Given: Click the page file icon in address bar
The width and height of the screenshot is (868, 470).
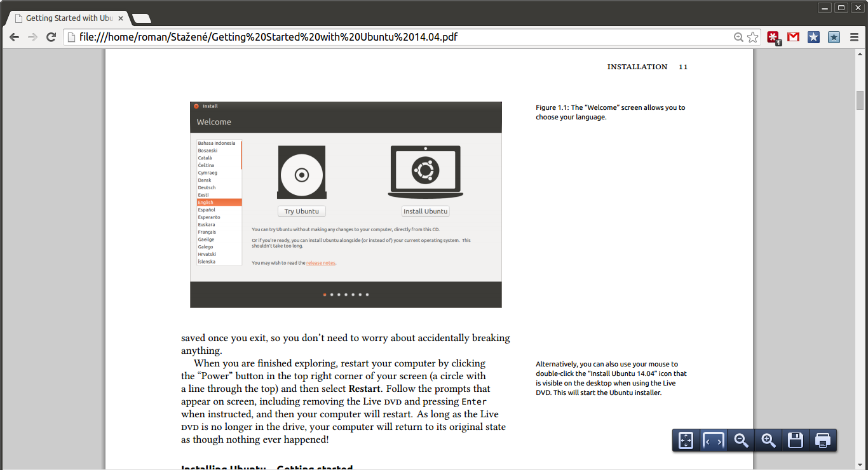Looking at the screenshot, I should point(72,37).
